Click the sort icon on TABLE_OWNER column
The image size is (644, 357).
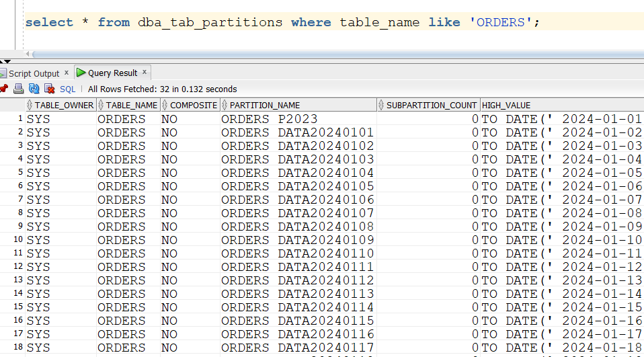30,106
